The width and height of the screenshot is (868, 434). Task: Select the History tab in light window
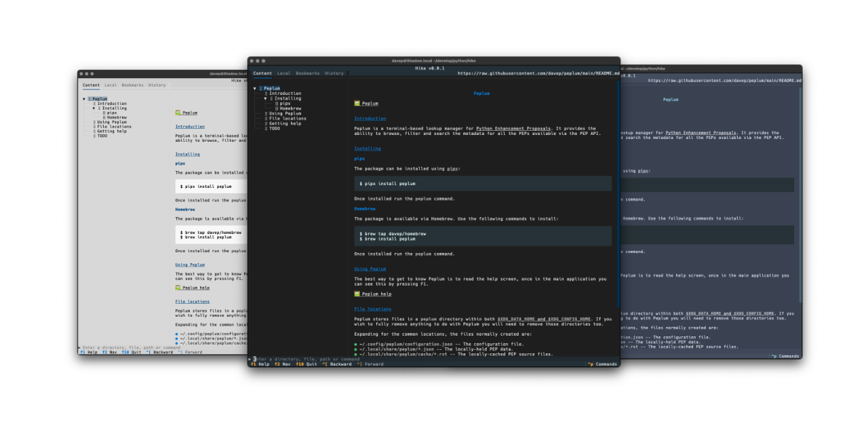157,85
